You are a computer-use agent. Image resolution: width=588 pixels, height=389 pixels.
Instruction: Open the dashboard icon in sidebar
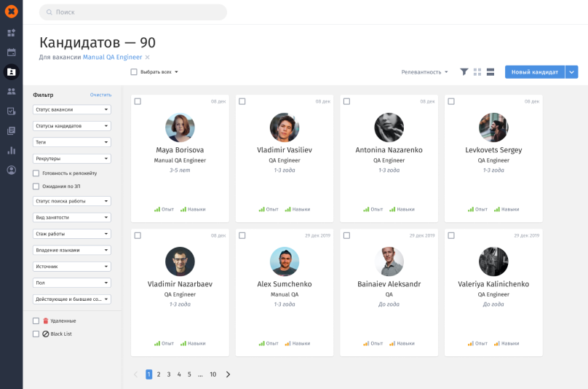(x=11, y=33)
